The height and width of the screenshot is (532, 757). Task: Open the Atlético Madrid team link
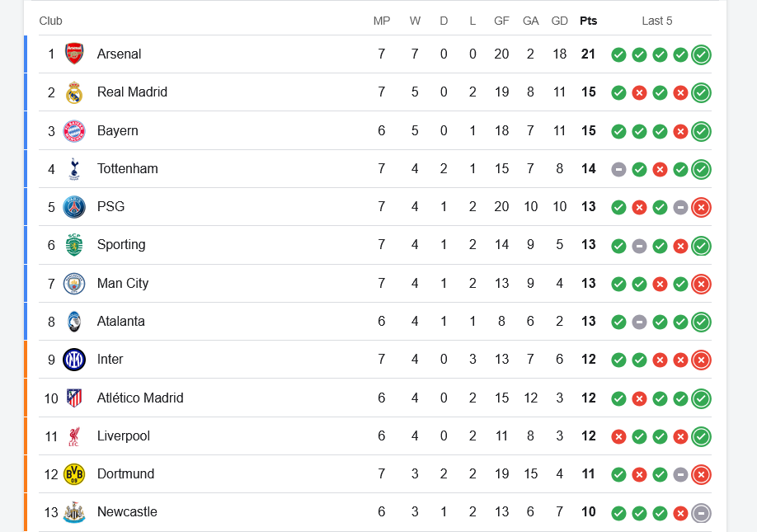click(140, 398)
